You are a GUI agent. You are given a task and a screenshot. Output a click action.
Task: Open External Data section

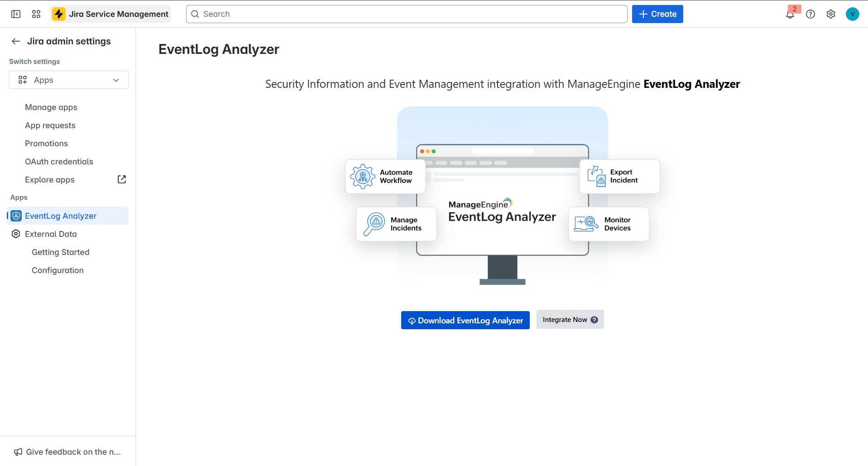pos(51,234)
